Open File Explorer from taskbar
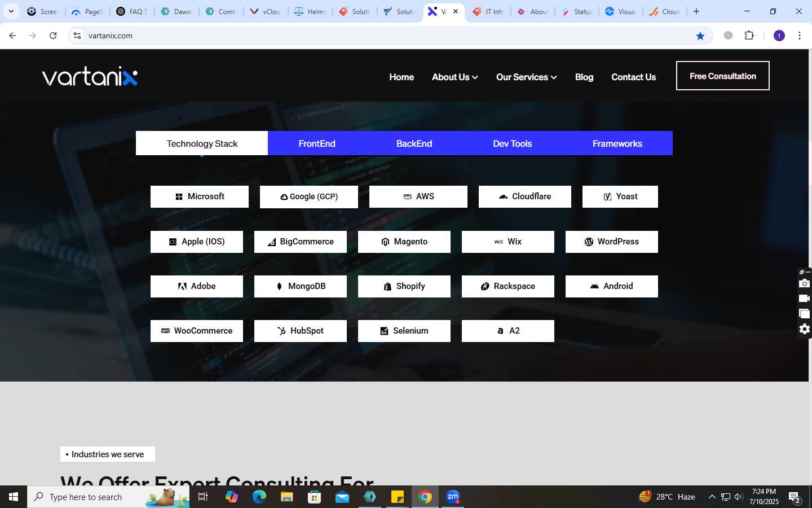 [x=286, y=497]
